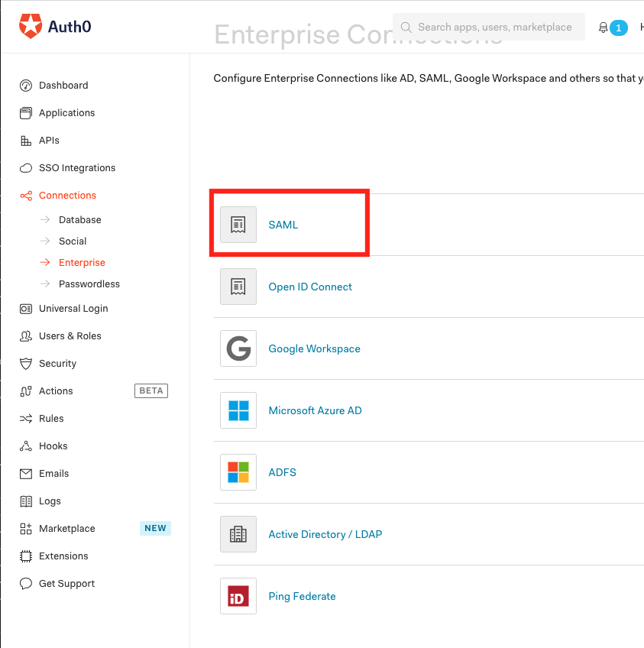Navigate to SSO Integrations
The height and width of the screenshot is (648, 644).
coord(77,168)
